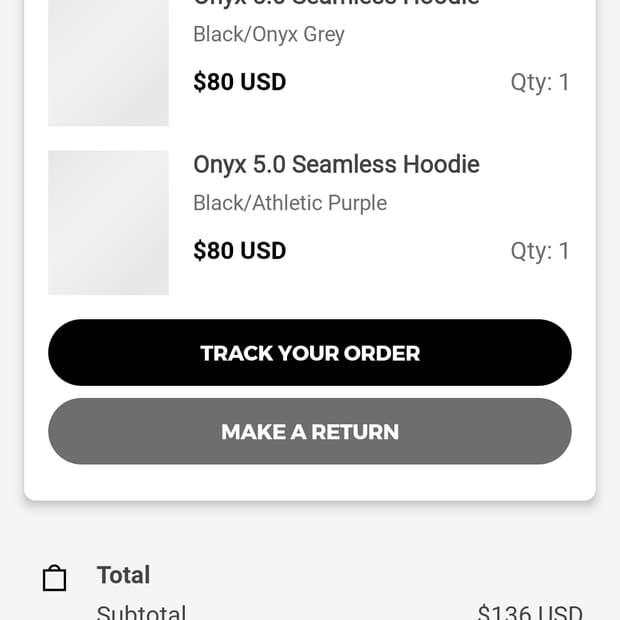
Task: Click the Total heading
Action: [x=123, y=575]
